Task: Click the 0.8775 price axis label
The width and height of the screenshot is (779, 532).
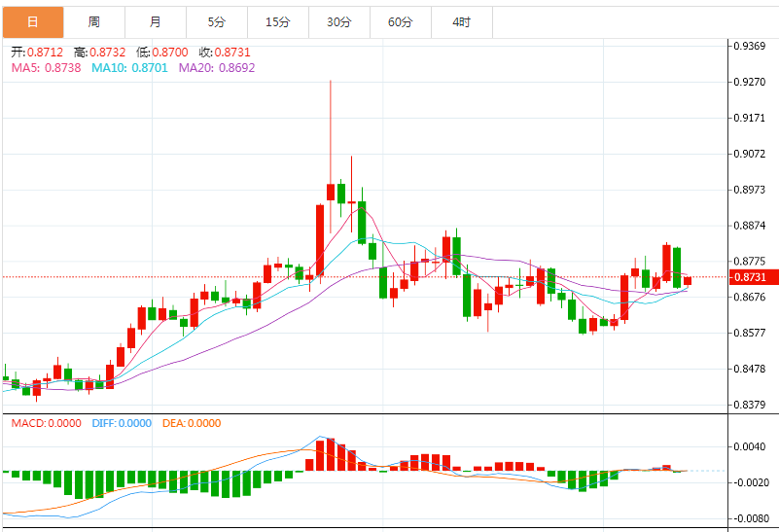Action: tap(750, 262)
